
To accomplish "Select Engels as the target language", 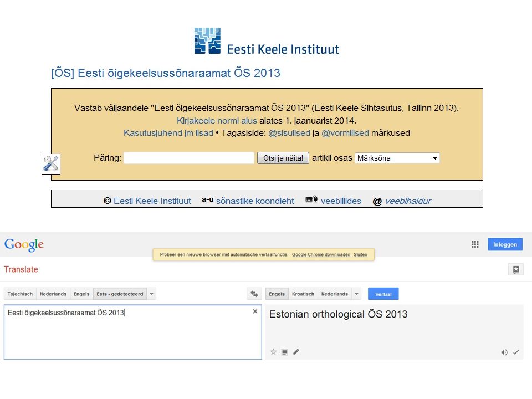I will click(x=277, y=294).
